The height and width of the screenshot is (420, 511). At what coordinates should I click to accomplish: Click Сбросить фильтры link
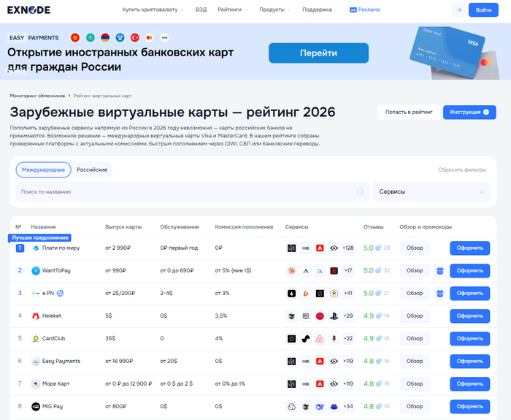pos(461,169)
